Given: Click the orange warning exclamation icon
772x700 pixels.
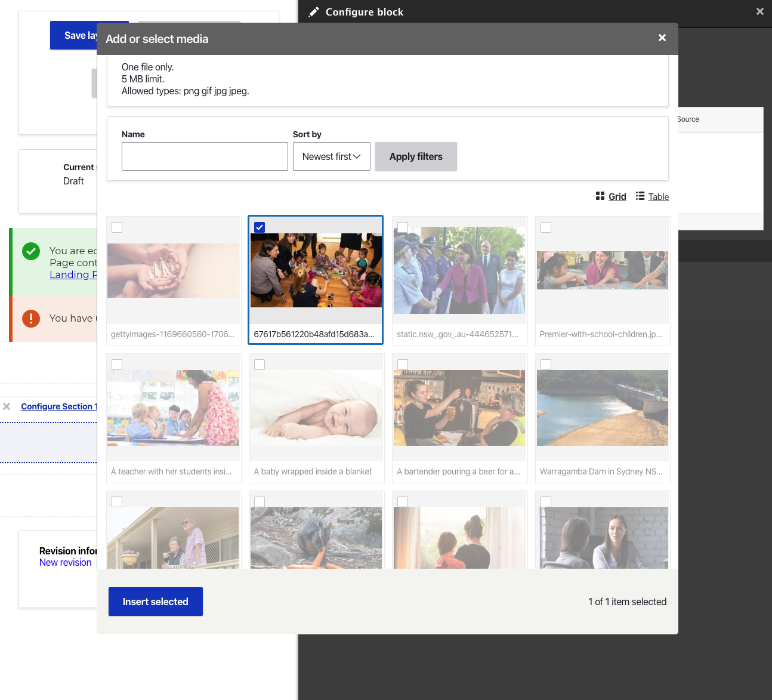Looking at the screenshot, I should click(x=31, y=319).
